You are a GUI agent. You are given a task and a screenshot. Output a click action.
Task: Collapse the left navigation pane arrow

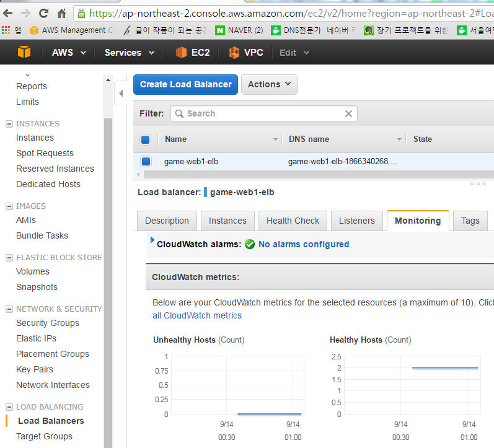[121, 93]
